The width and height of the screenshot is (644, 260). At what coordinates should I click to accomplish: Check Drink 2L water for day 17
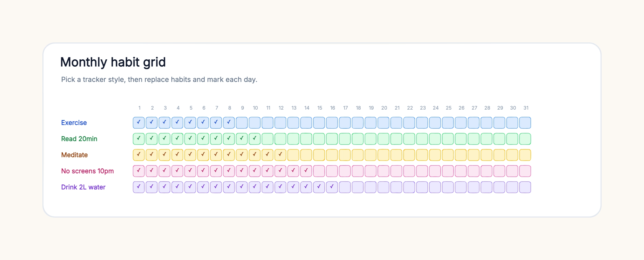(345, 187)
